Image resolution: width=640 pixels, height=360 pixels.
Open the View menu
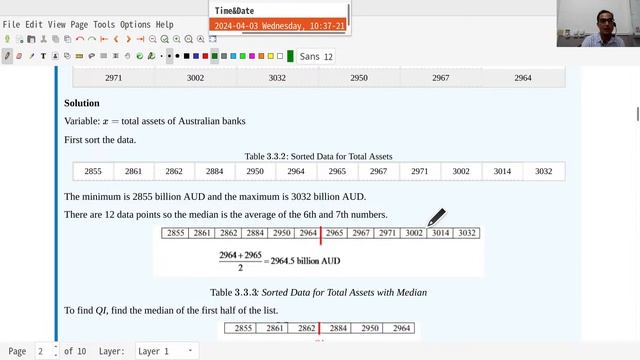click(57, 24)
